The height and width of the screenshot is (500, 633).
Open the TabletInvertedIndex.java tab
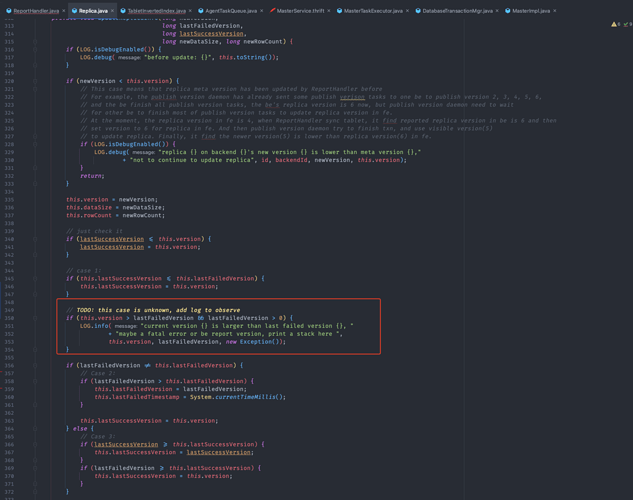pyautogui.click(x=156, y=11)
